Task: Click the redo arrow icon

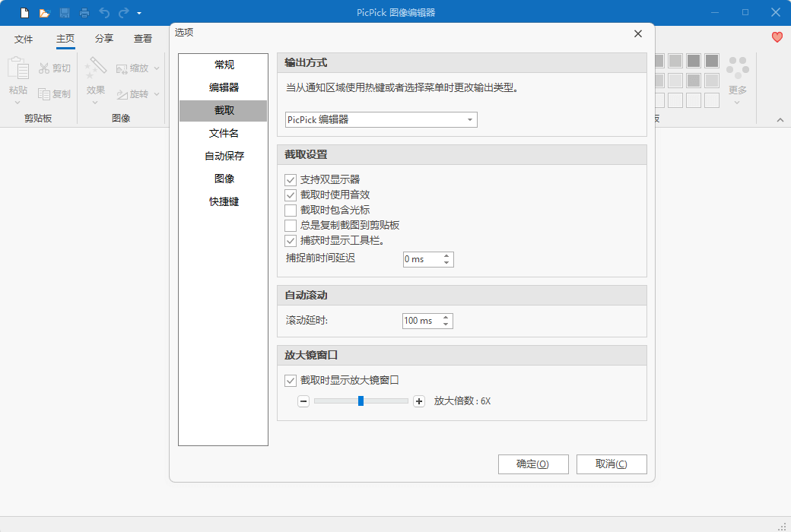Action: [x=123, y=13]
